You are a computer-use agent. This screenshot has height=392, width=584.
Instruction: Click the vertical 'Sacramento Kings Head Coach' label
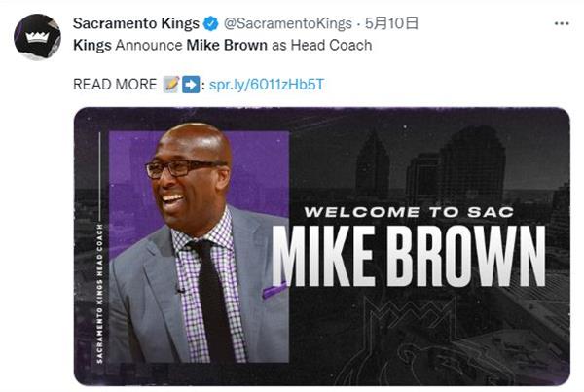(x=99, y=294)
